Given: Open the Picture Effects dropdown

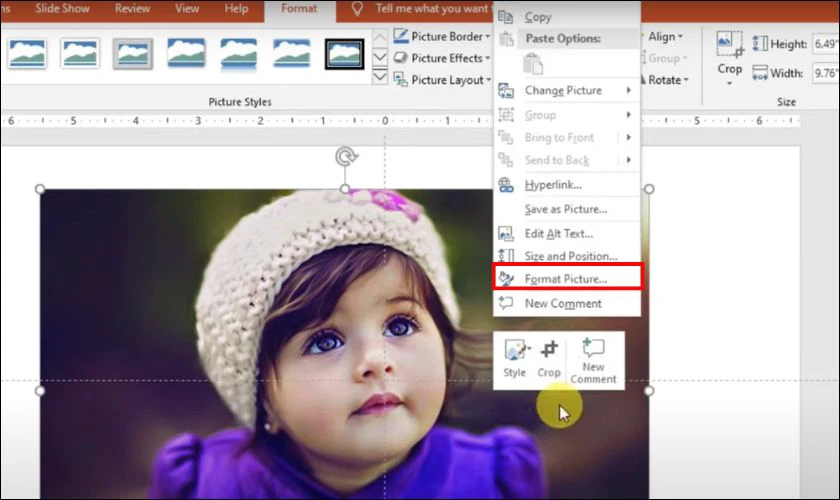Looking at the screenshot, I should pyautogui.click(x=442, y=58).
